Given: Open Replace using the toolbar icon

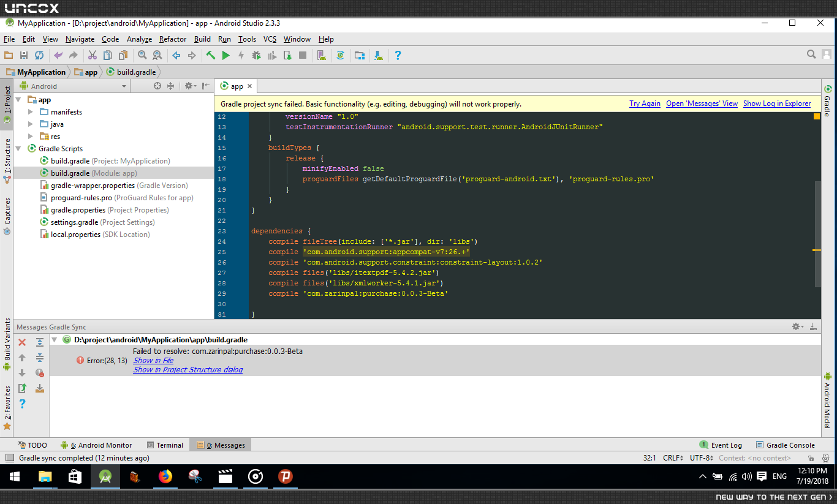Looking at the screenshot, I should click(157, 55).
